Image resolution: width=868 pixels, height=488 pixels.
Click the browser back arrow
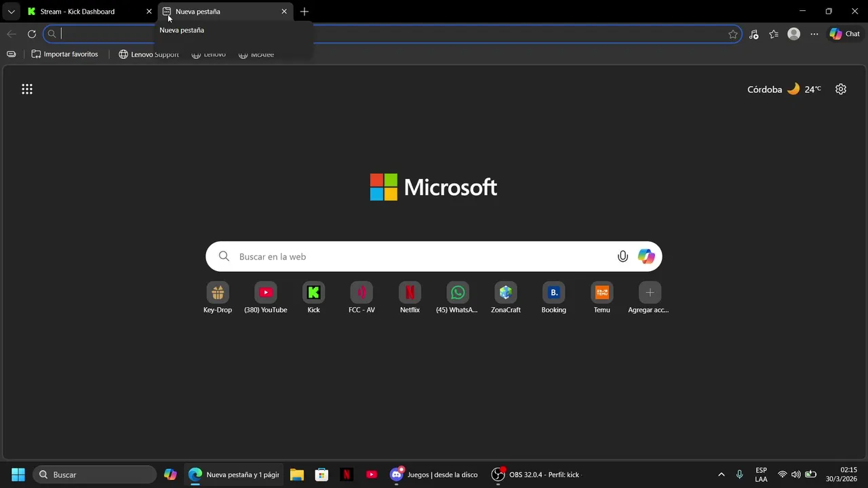click(12, 34)
